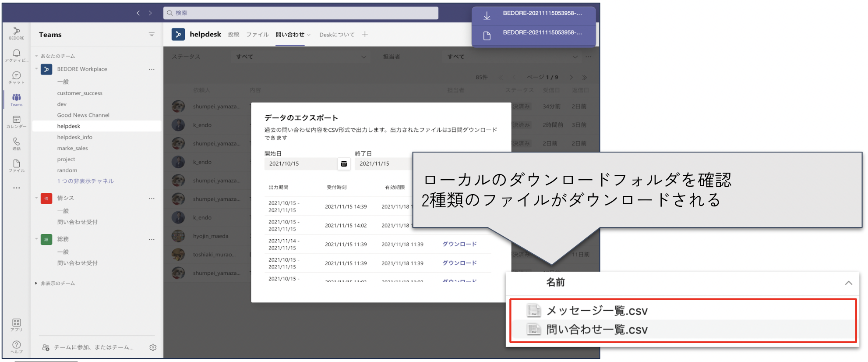This screenshot has height=362, width=868.
Task: Download the 2021/11/14 export row
Action: [459, 244]
